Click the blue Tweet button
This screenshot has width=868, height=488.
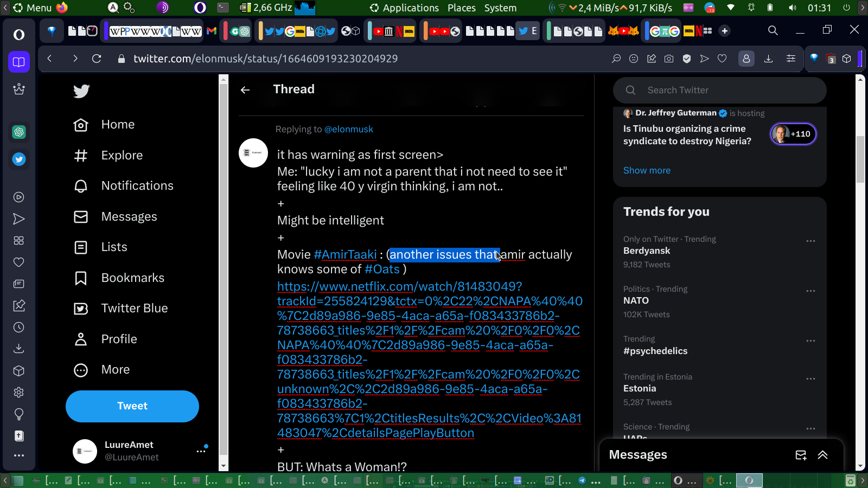(132, 406)
